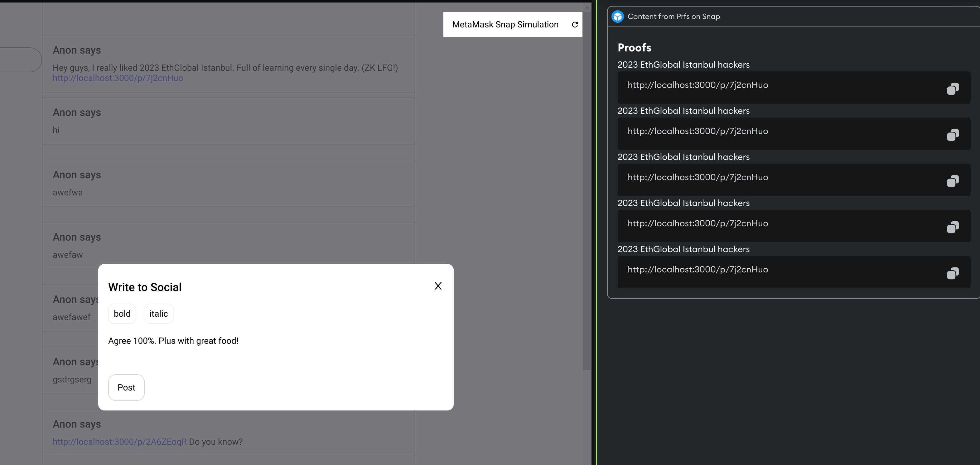The width and height of the screenshot is (980, 465).
Task: Copy the first proof URL in Proofs list
Action: 953,89
